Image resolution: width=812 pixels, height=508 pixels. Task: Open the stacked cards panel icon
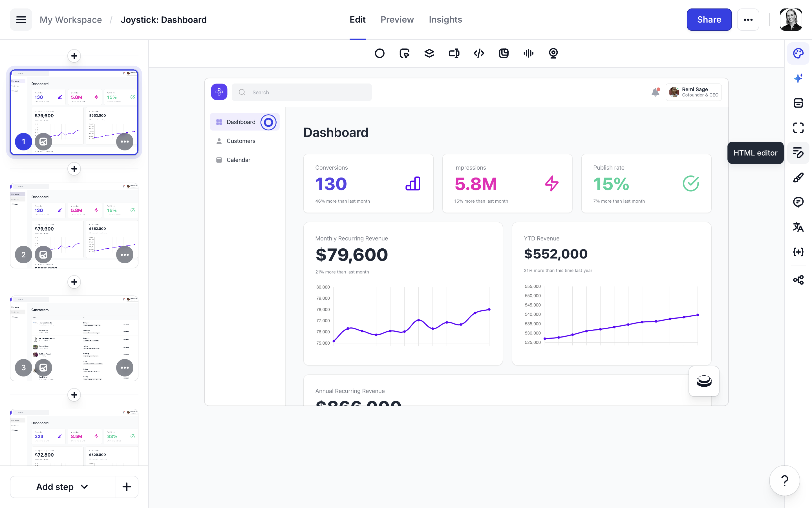tap(798, 103)
